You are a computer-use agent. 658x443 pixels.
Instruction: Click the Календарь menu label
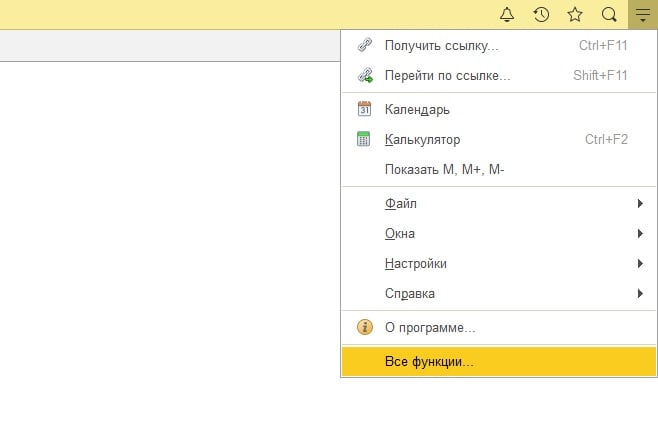417,109
